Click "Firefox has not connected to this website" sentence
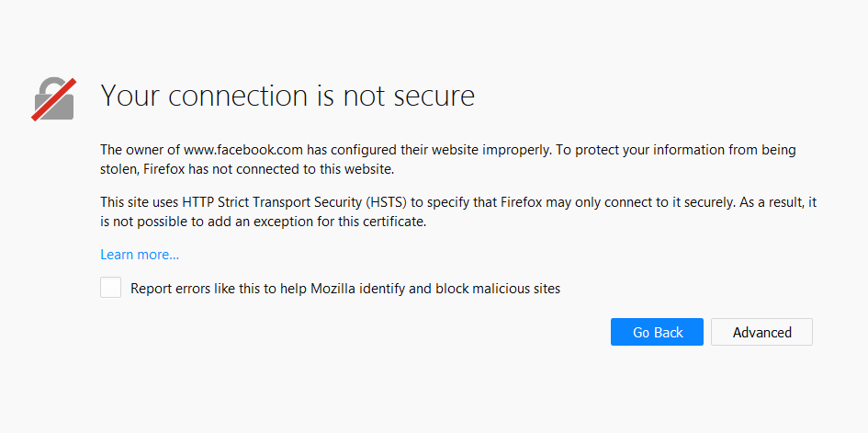Screen dimensions: 868x433 (x=268, y=170)
